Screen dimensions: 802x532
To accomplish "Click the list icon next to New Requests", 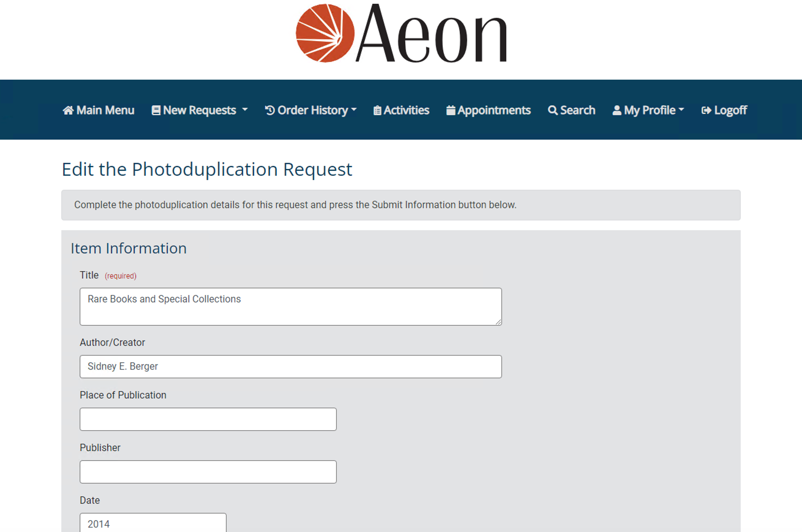I will point(156,110).
